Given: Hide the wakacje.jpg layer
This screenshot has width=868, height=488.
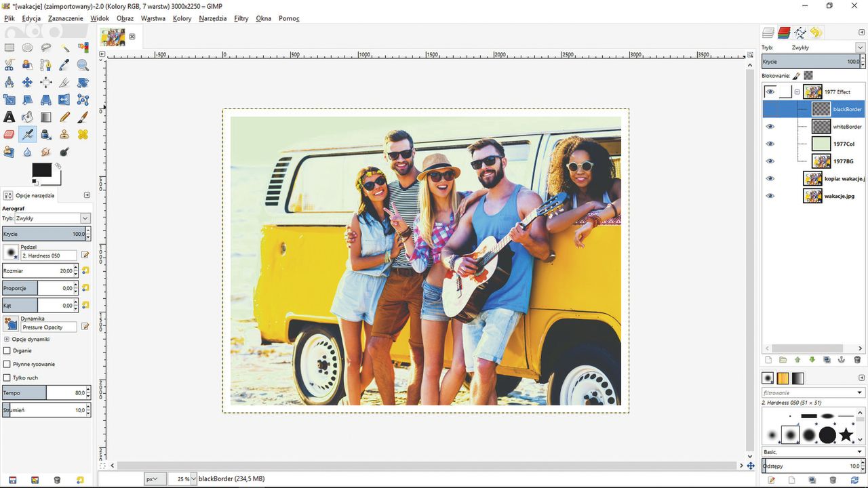Looking at the screenshot, I should (x=770, y=196).
